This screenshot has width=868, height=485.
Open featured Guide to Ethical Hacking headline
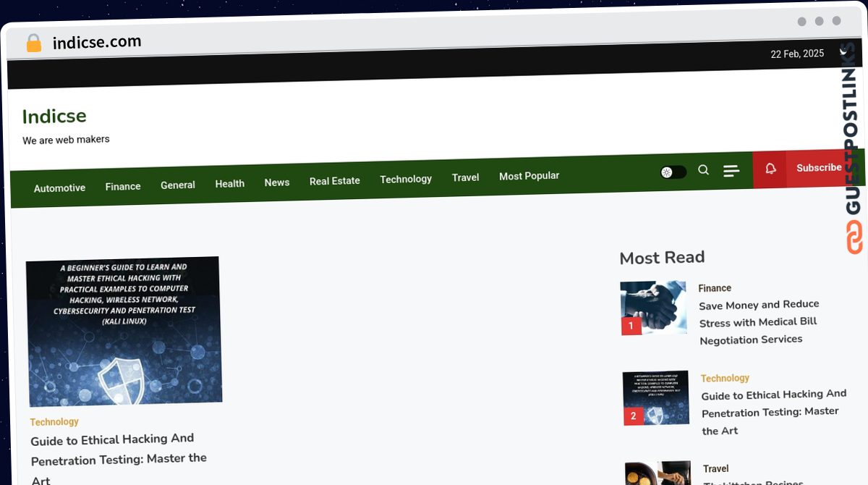(119, 460)
